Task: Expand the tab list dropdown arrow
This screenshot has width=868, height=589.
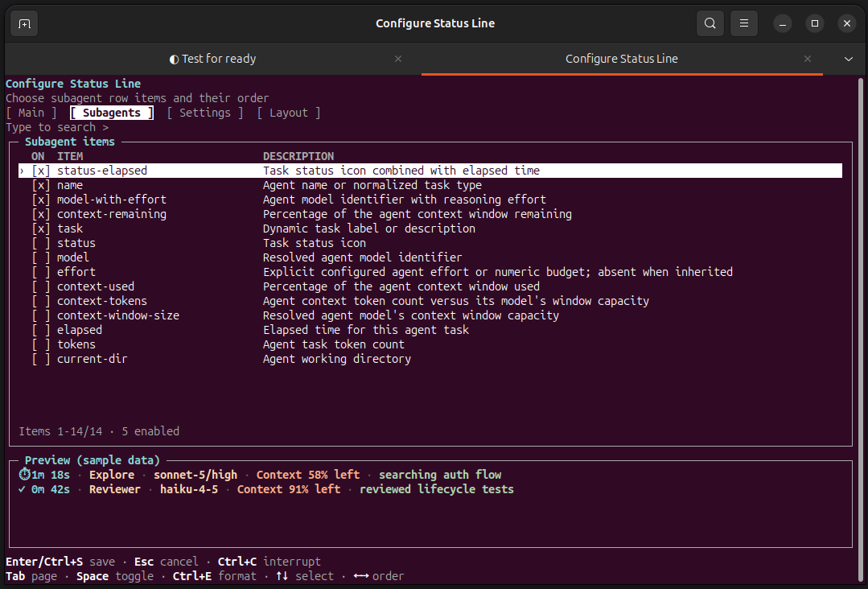Action: [x=848, y=59]
